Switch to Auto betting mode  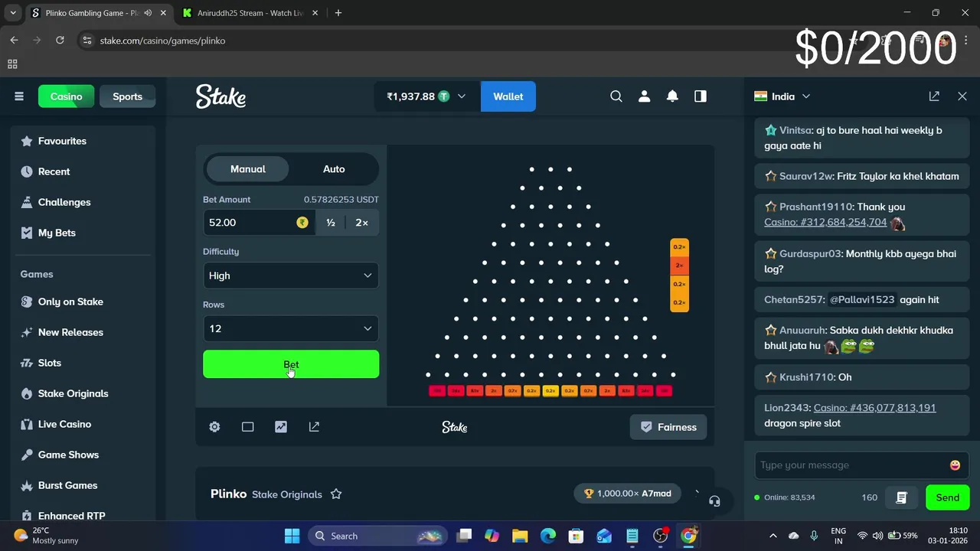(334, 169)
